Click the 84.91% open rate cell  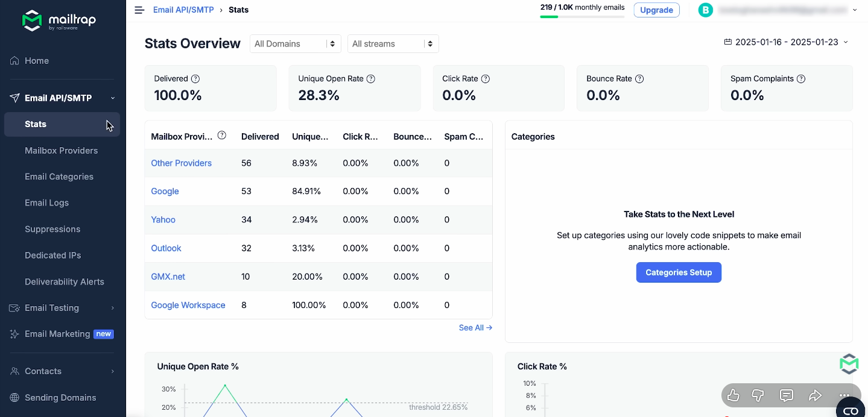tap(306, 192)
